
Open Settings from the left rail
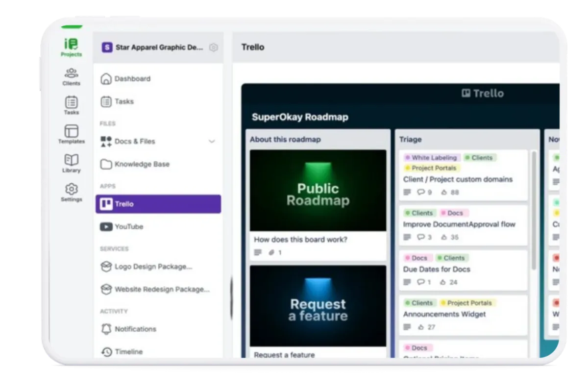71,192
